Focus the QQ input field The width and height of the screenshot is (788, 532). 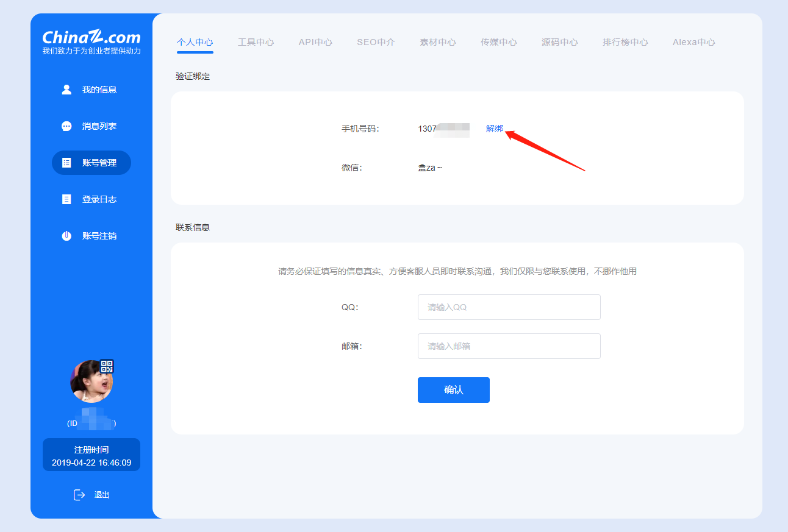click(x=509, y=307)
